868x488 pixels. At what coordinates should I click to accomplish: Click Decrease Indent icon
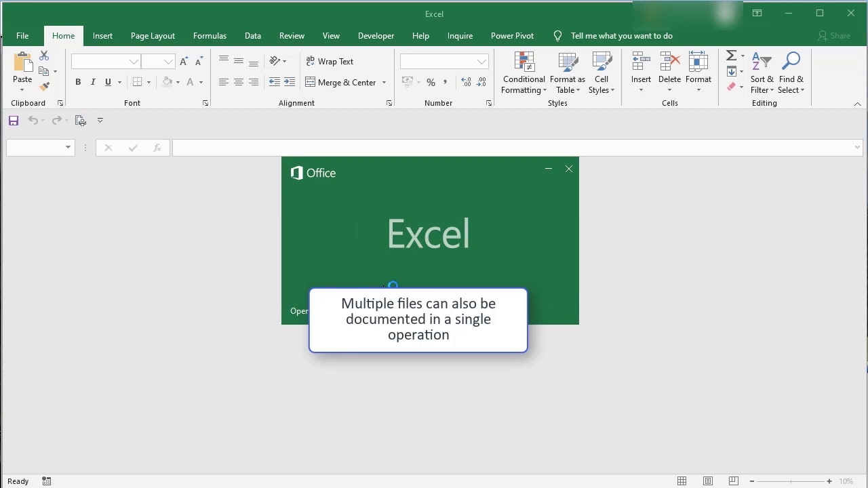tap(275, 82)
